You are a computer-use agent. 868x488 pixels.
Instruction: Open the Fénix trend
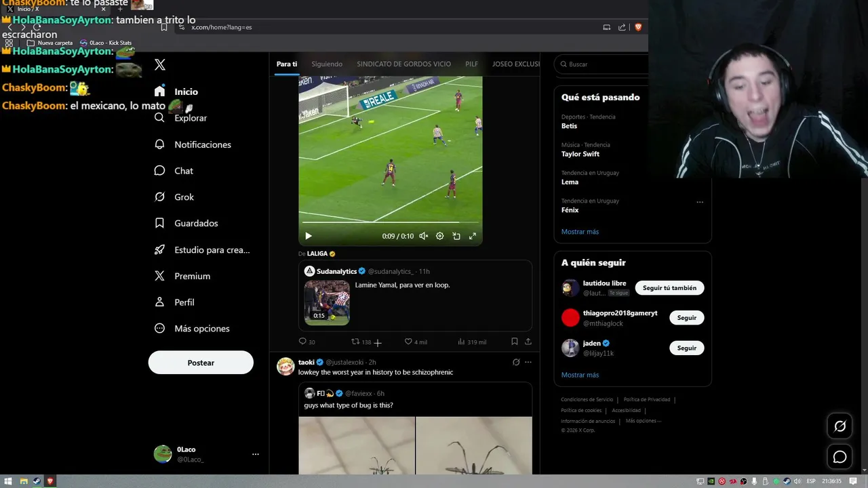point(570,210)
